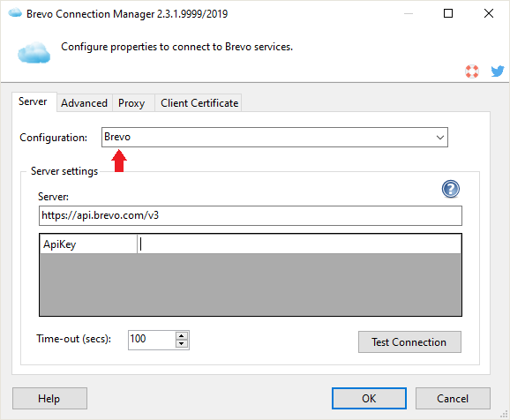510x420 pixels.
Task: Click the OK button
Action: 369,398
